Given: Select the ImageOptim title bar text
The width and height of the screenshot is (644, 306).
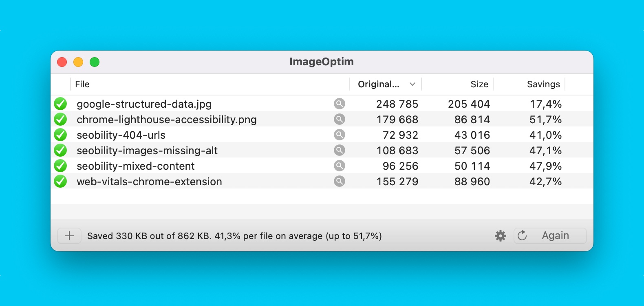Looking at the screenshot, I should coord(321,62).
